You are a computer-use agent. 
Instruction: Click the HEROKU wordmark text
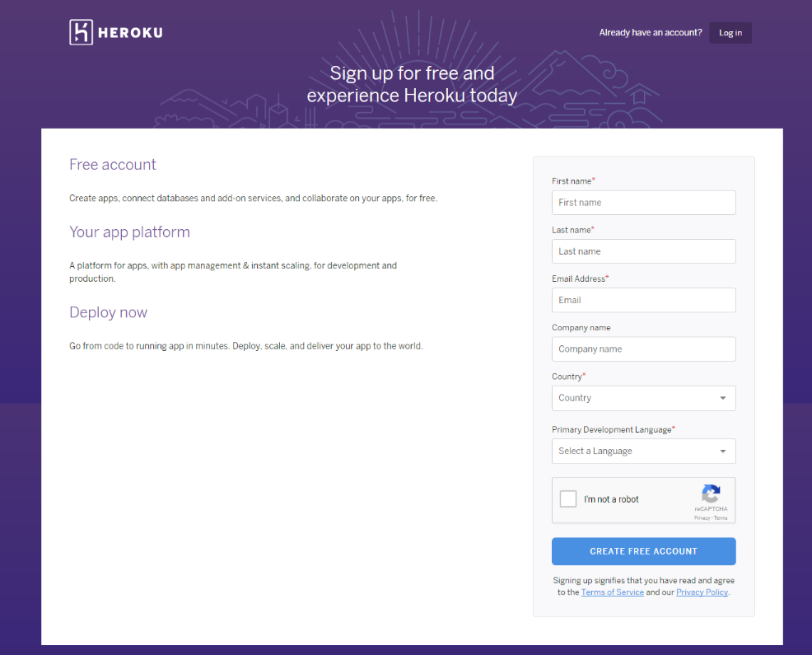(x=130, y=33)
